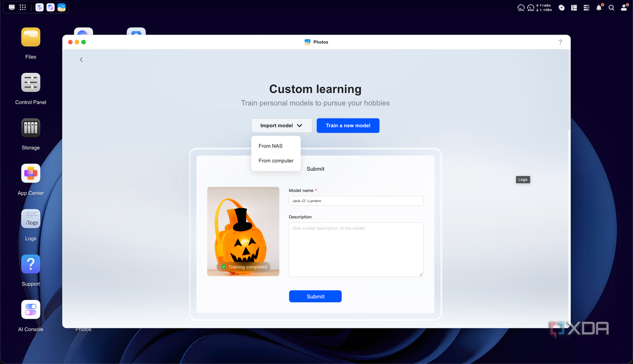The height and width of the screenshot is (364, 633).
Task: Launch AI Console from the desktop
Action: coord(31,310)
